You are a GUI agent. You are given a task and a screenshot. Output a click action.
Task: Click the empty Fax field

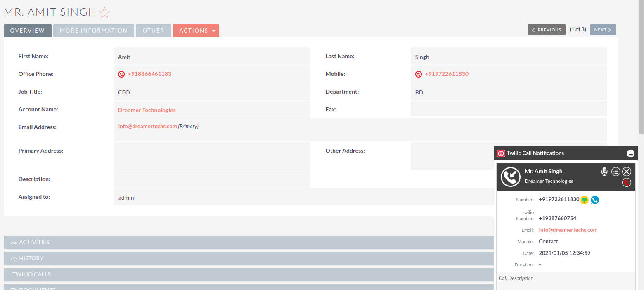pyautogui.click(x=509, y=108)
